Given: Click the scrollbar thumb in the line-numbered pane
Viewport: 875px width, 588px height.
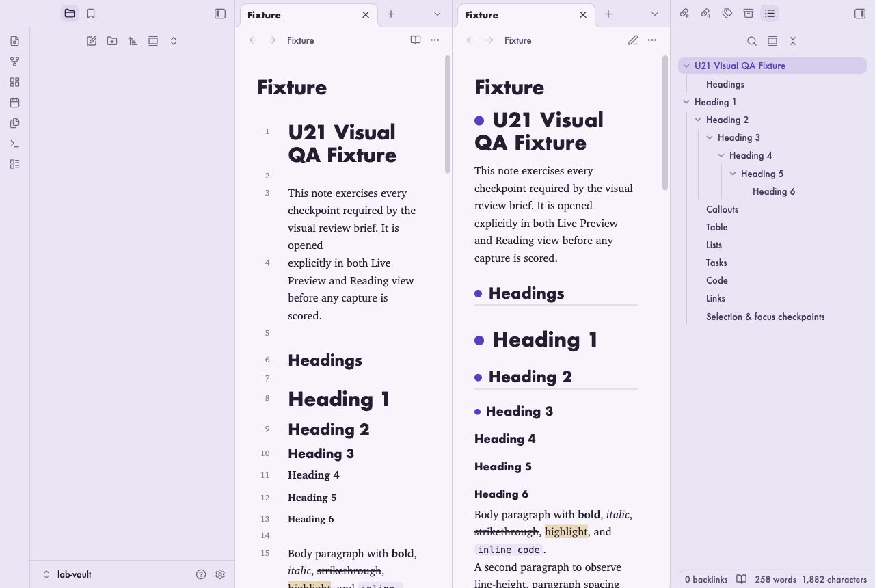Looking at the screenshot, I should coord(448,114).
